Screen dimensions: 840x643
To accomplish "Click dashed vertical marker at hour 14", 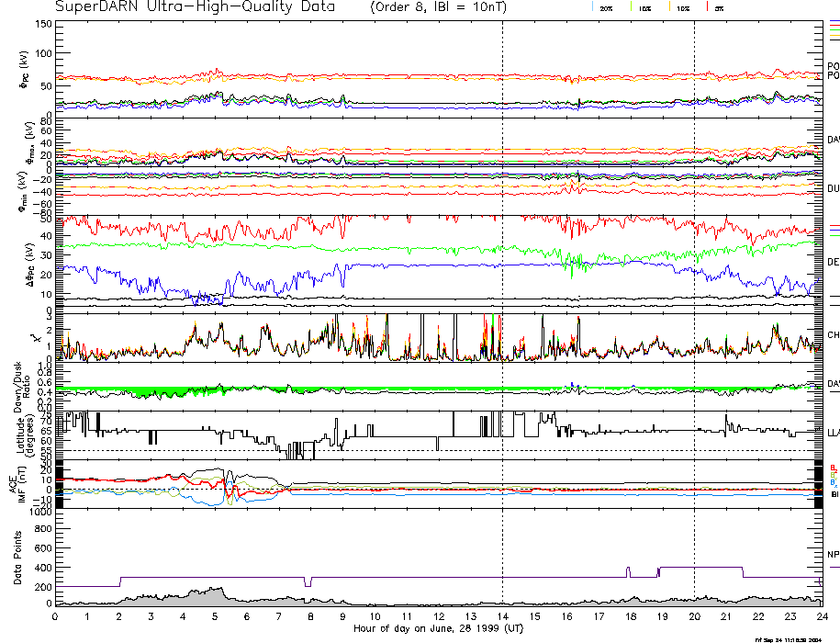I will click(502, 276).
